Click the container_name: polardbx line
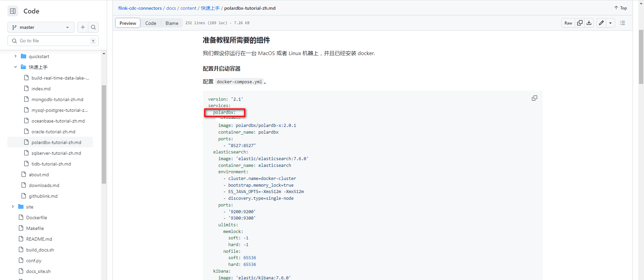The image size is (644, 280). click(x=248, y=132)
